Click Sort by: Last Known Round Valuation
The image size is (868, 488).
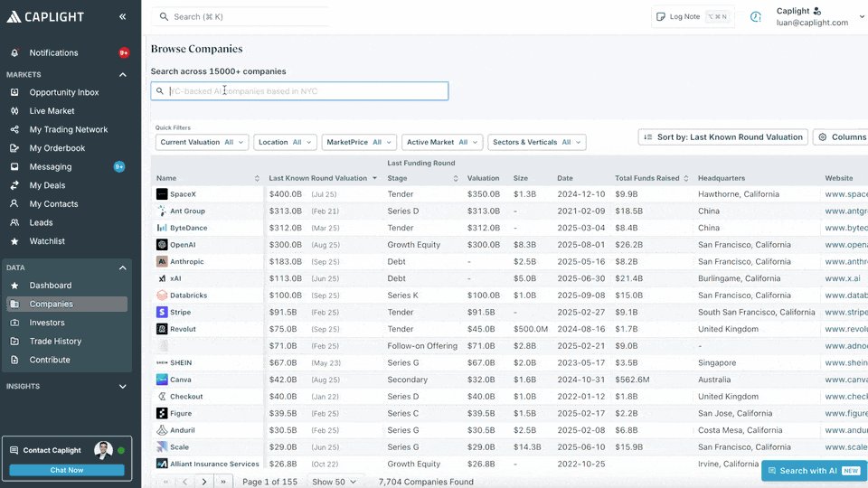point(723,137)
